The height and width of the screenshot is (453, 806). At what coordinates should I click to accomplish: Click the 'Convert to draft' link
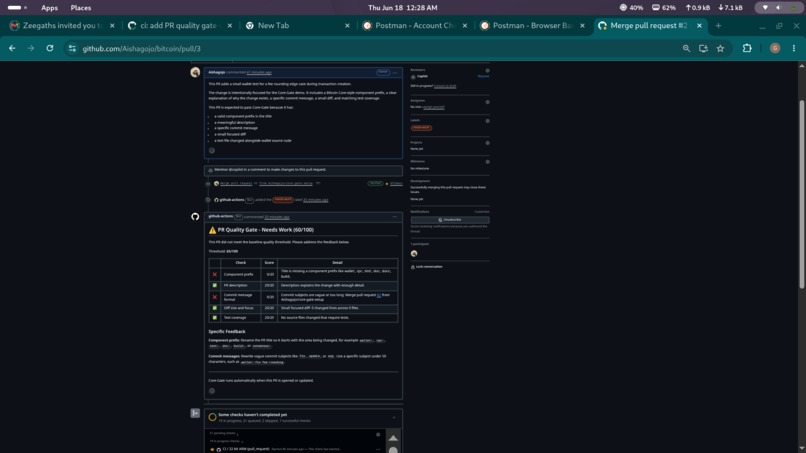point(445,86)
